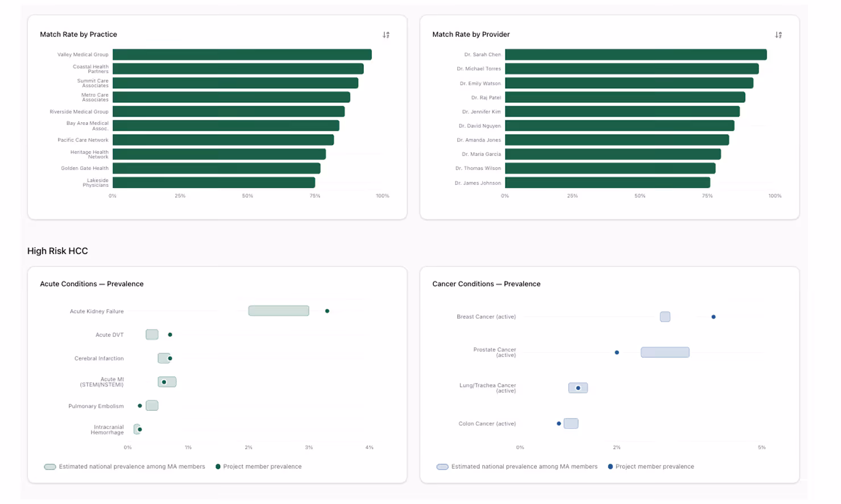Select the prevalence dot for Acute Kidney Failure
The height and width of the screenshot is (504, 841).
pos(327,311)
